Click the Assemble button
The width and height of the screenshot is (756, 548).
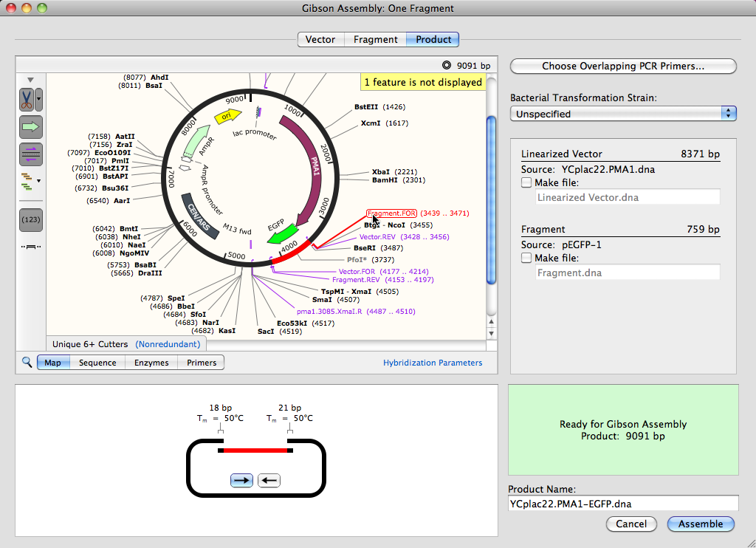coord(700,524)
